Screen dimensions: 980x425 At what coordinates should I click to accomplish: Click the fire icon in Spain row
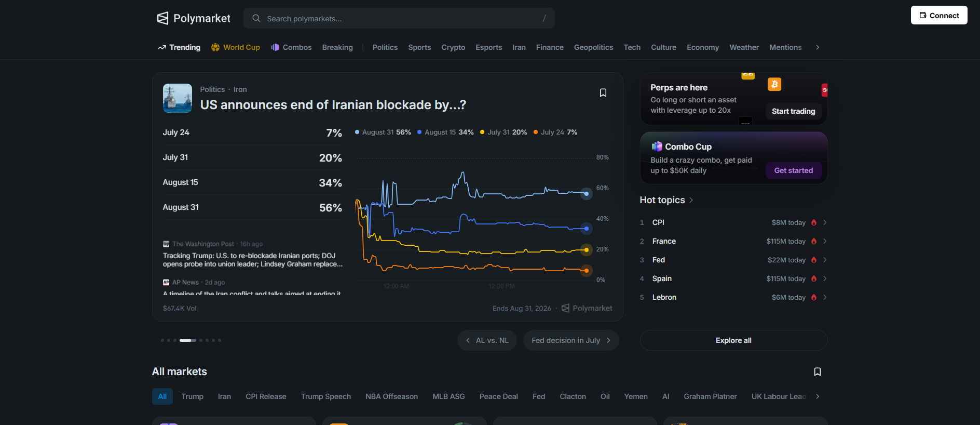click(x=814, y=278)
